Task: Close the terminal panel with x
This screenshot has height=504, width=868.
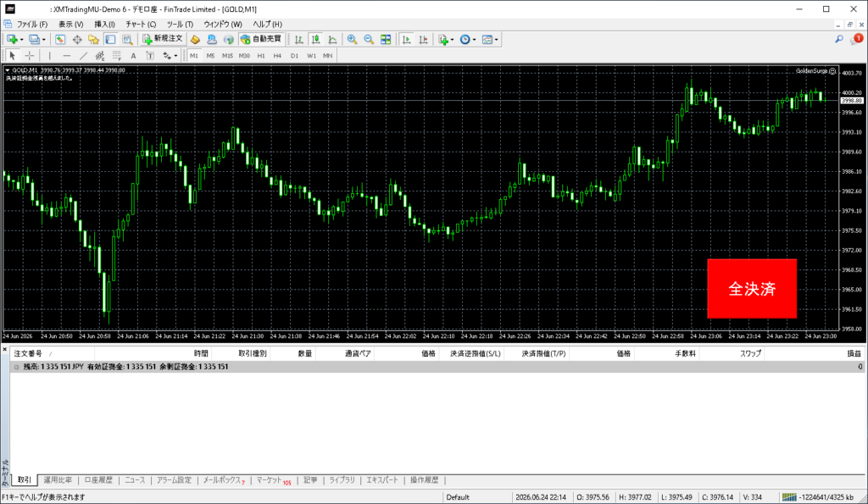Action: [x=4, y=348]
